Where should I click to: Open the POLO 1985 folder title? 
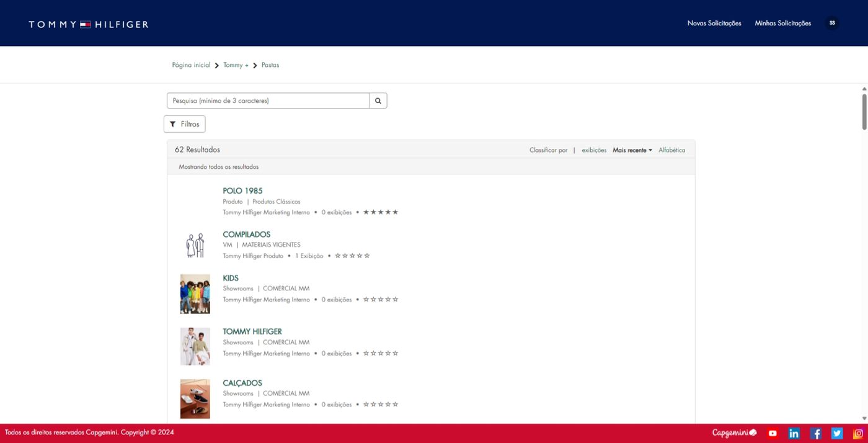click(242, 191)
